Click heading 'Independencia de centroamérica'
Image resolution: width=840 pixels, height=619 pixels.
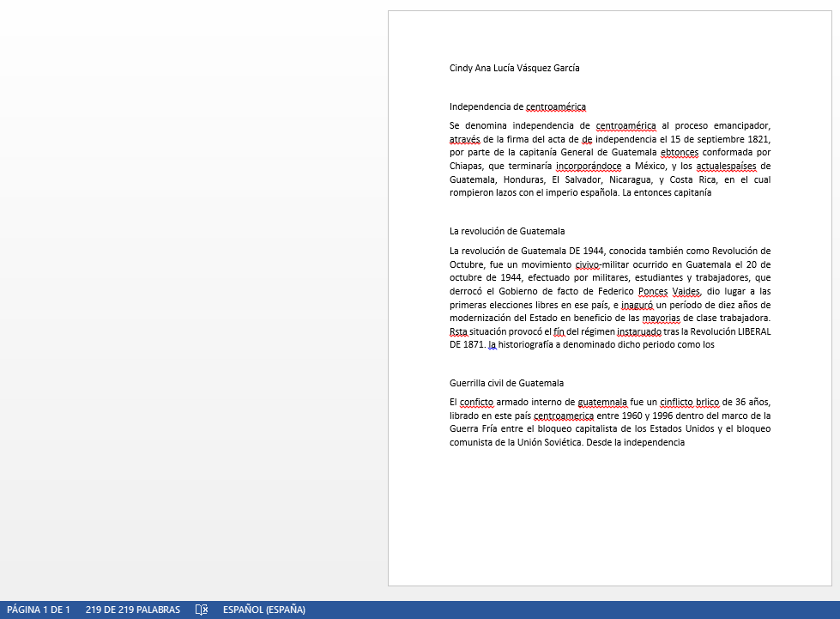[x=517, y=106]
